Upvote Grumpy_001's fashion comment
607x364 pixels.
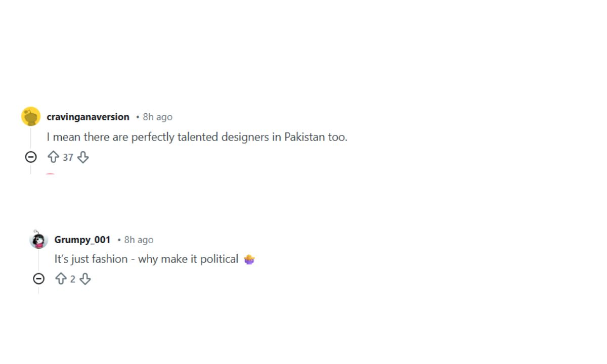point(61,279)
